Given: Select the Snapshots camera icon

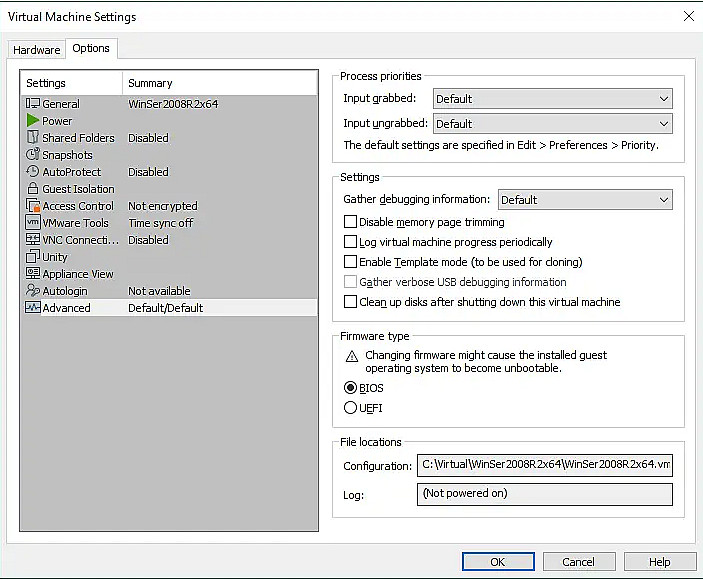Looking at the screenshot, I should pos(33,155).
